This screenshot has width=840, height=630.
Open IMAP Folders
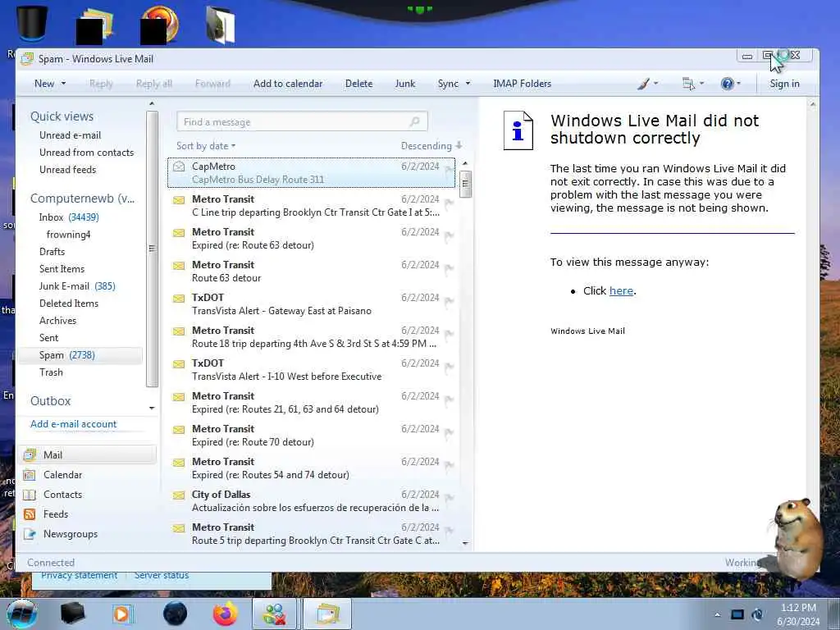point(522,84)
